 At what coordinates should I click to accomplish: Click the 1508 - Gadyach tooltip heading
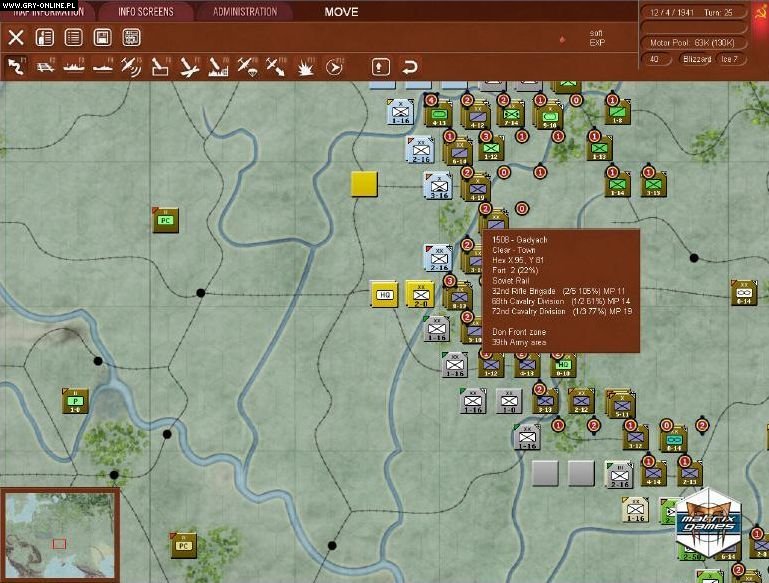(x=519, y=240)
